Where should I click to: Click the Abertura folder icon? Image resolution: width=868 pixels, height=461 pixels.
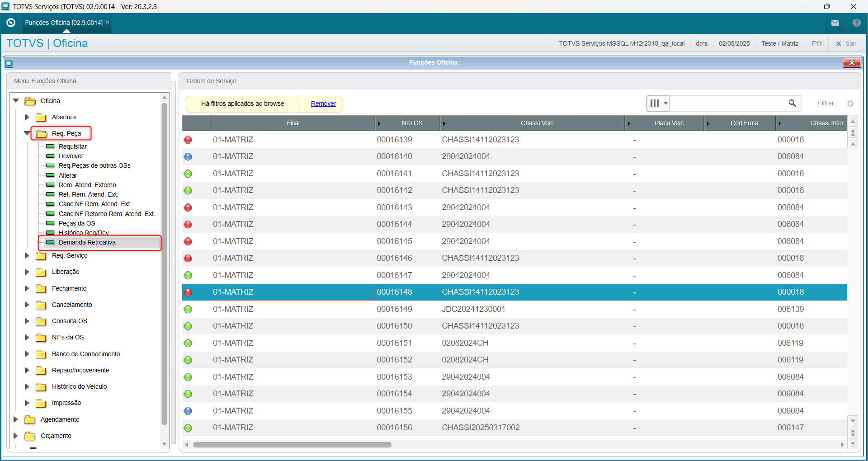(41, 118)
